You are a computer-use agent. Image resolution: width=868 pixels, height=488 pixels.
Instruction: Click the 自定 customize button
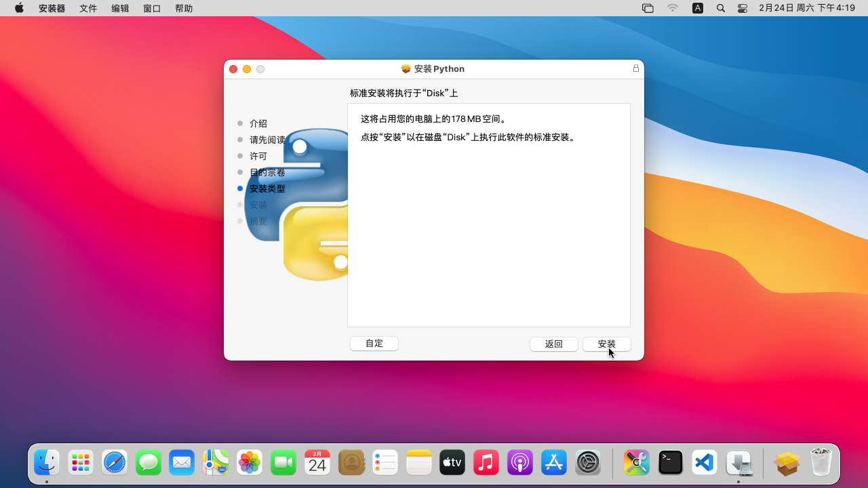(374, 343)
